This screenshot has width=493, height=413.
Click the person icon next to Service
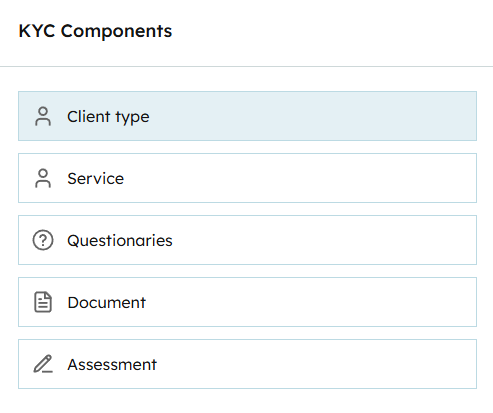click(43, 178)
